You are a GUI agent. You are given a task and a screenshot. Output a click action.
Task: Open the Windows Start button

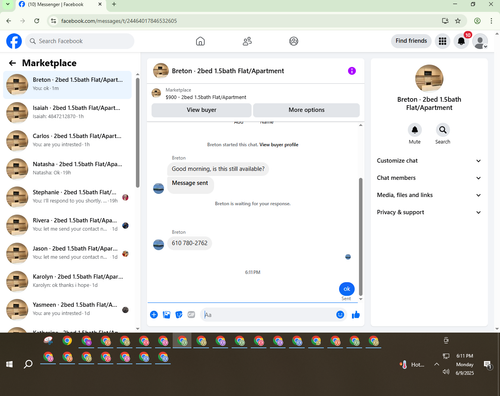tap(9, 364)
